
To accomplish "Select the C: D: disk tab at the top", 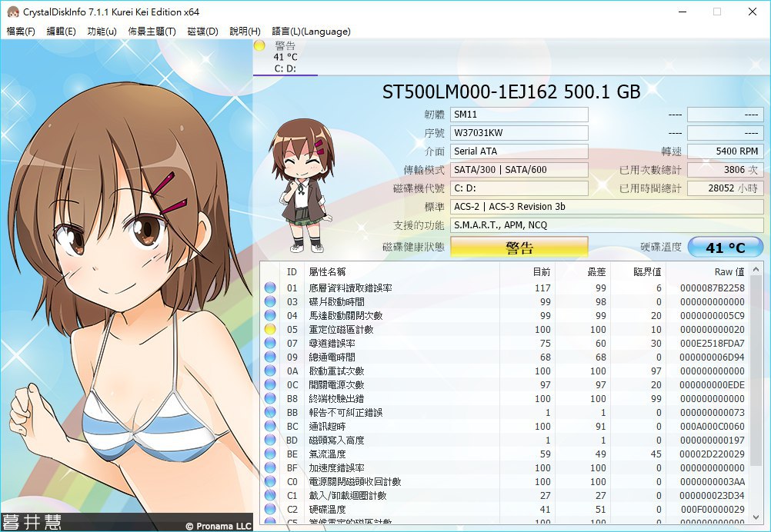I will pyautogui.click(x=285, y=68).
